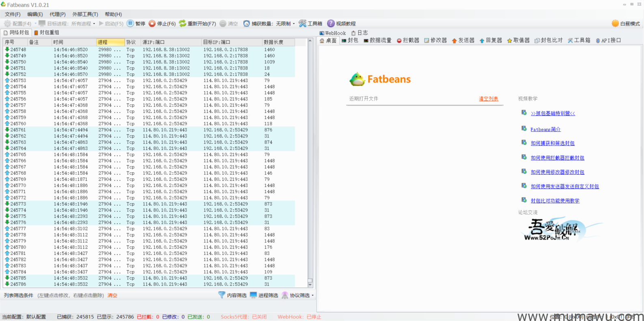Viewport: 644px width, 321px height.
Task: Switch to the 网络封包 tab
Action: coord(16,33)
